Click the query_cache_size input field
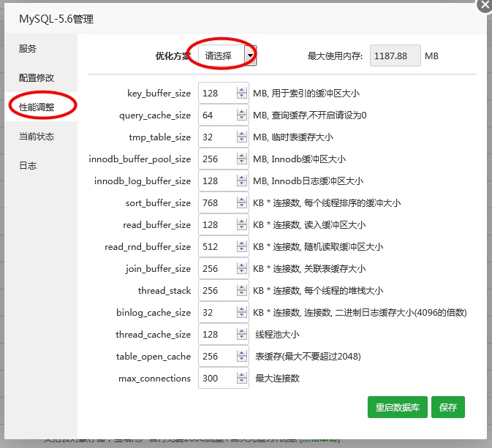 224,115
